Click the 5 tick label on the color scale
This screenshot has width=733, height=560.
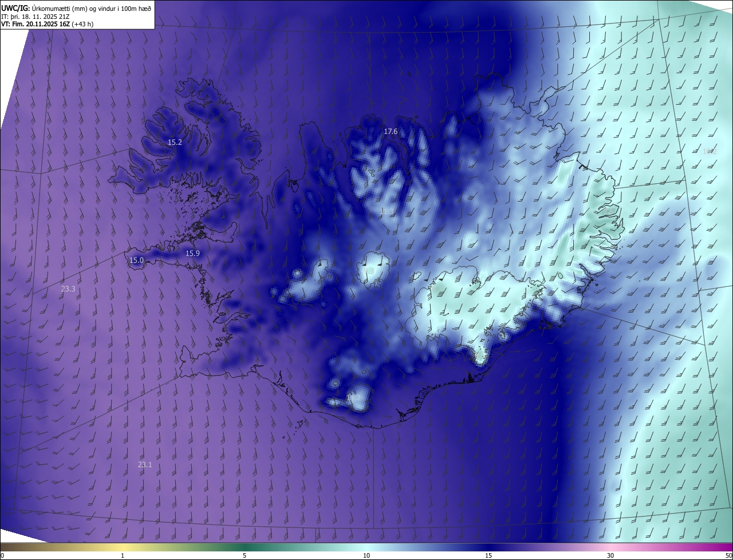[x=245, y=555]
